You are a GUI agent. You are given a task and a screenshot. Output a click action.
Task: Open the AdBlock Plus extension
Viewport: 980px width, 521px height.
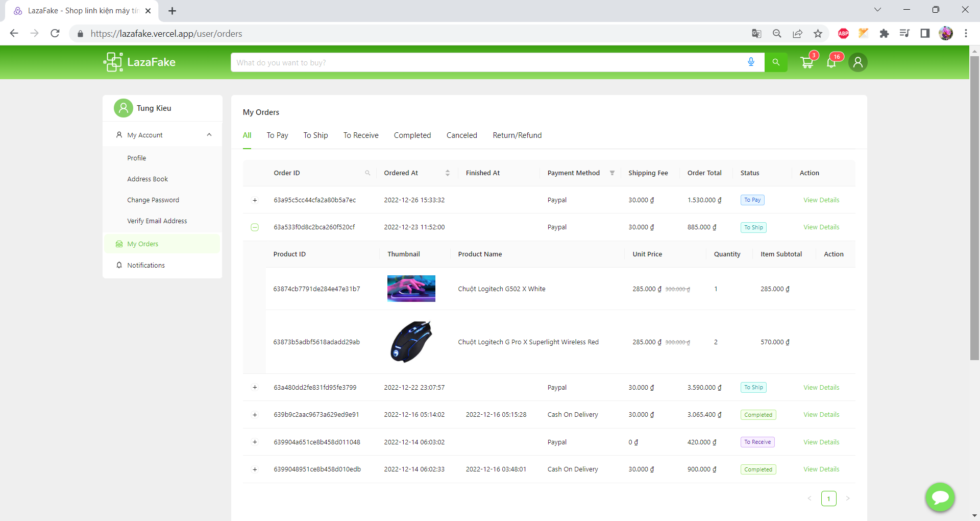click(843, 33)
